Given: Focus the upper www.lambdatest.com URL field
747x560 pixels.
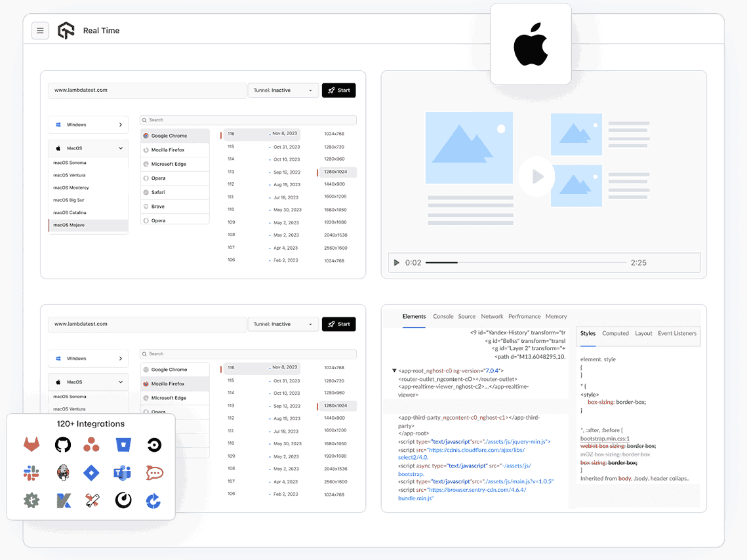Looking at the screenshot, I should [x=147, y=90].
